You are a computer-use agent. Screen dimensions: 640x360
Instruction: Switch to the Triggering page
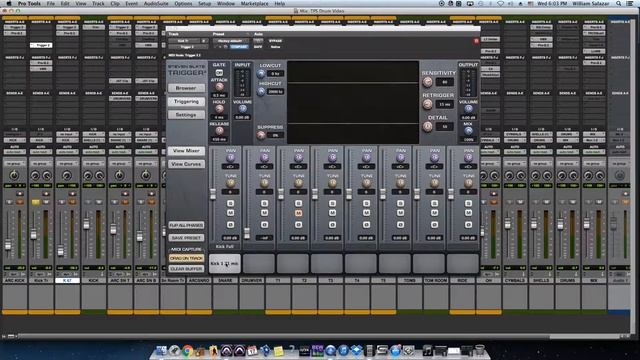[x=186, y=101]
